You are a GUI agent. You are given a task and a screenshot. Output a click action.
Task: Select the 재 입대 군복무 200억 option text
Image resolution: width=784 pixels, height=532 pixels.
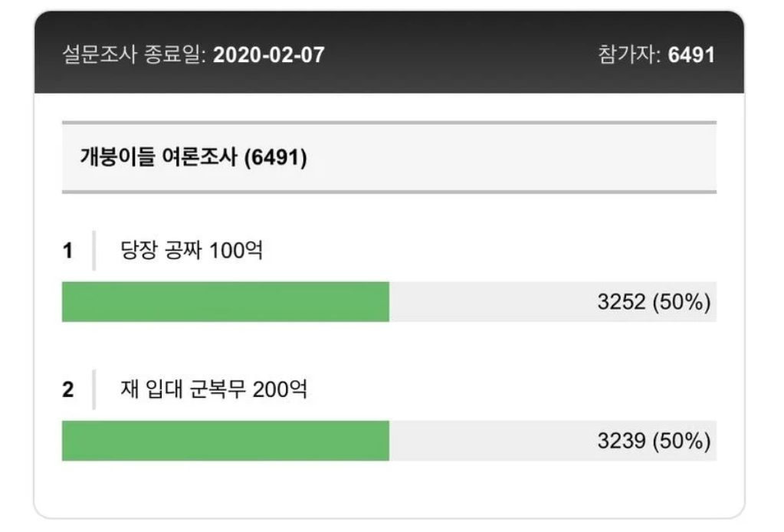214,389
